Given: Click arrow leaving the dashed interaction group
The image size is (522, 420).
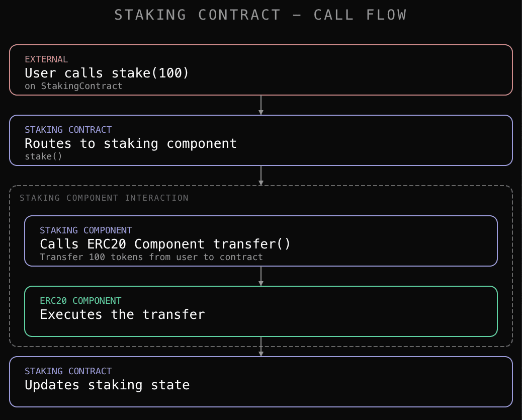Looking at the screenshot, I should click(x=261, y=347).
